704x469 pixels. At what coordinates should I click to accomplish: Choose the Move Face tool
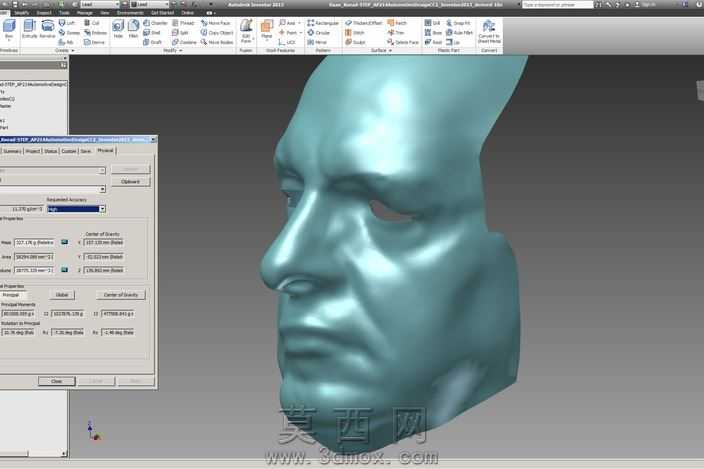[216, 23]
